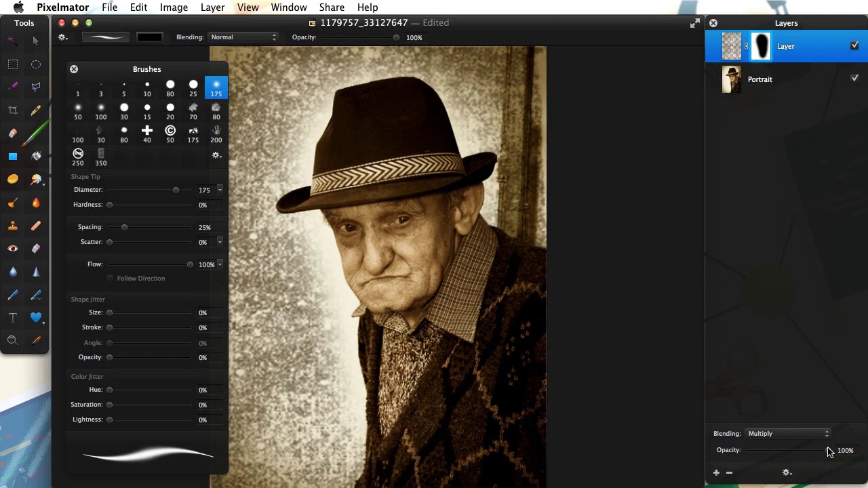Viewport: 868px width, 488px height.
Task: Open the Multiply blending dropdown in Layers
Action: point(788,434)
